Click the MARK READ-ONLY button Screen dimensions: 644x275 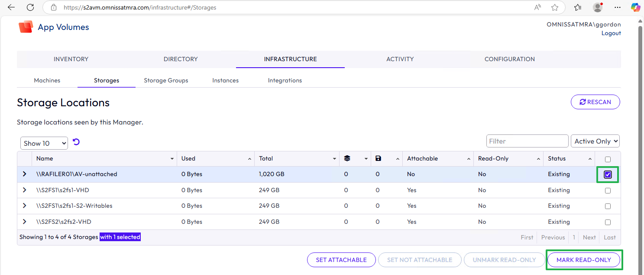click(x=584, y=260)
